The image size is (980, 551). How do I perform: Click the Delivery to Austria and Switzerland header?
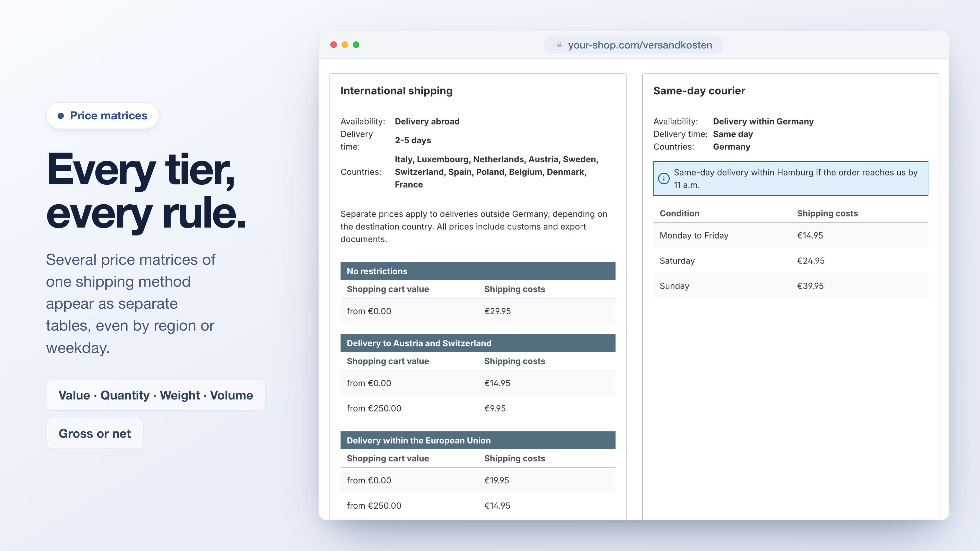[x=478, y=343]
